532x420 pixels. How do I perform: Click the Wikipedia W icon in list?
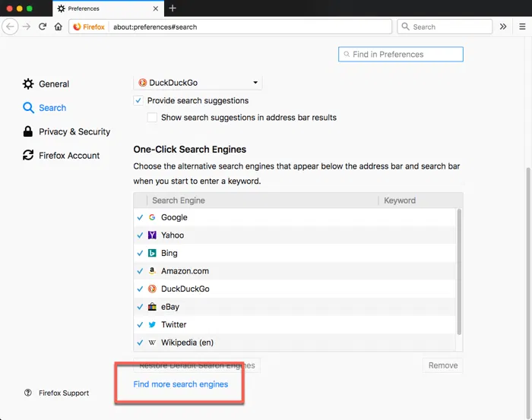coord(152,343)
